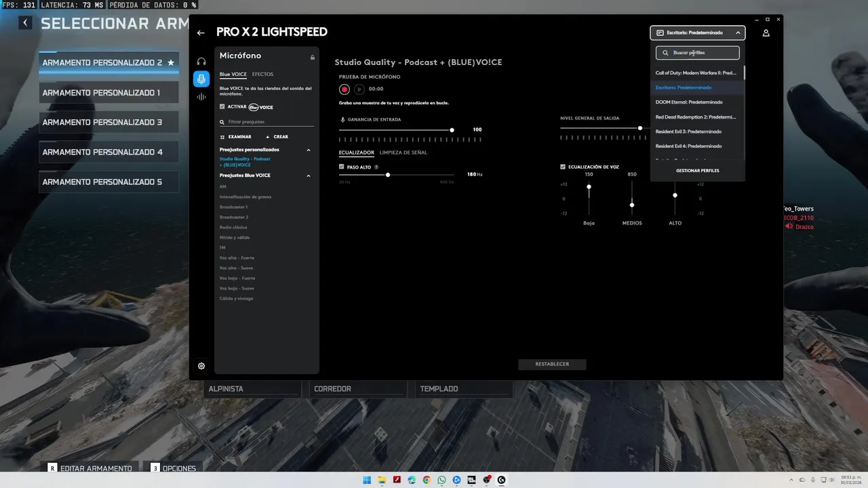Switch to the EFECTOS tab

pos(262,74)
